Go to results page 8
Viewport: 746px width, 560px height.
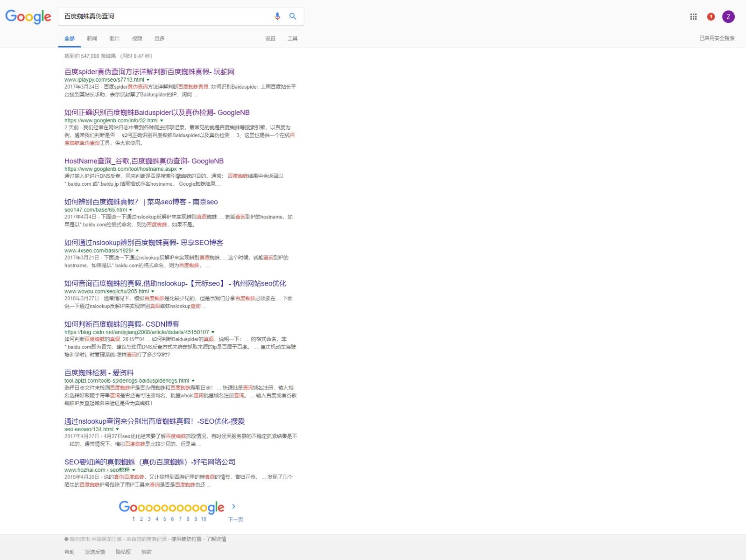(188, 519)
